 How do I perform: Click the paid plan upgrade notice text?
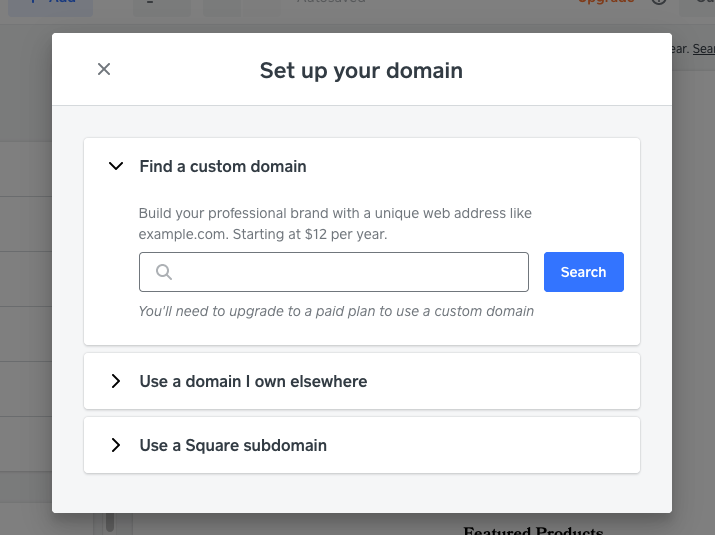coord(336,311)
